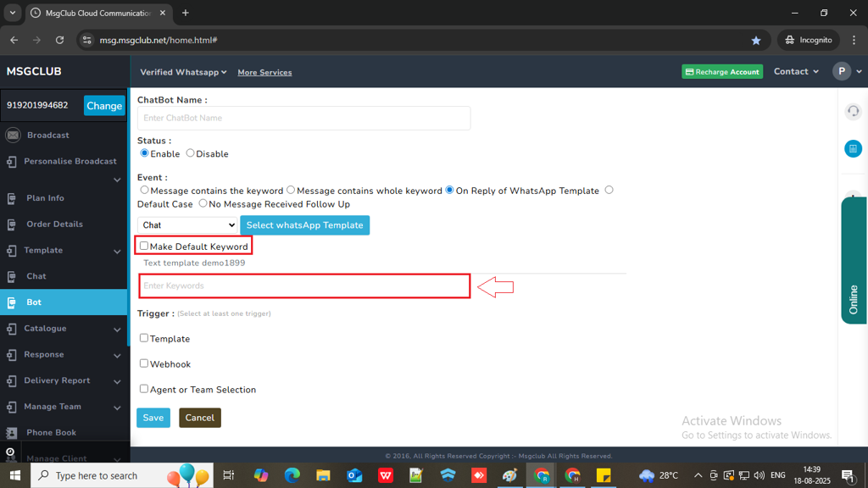Click the Plan Info sidebar icon
This screenshot has width=868, height=488.
click(11, 198)
